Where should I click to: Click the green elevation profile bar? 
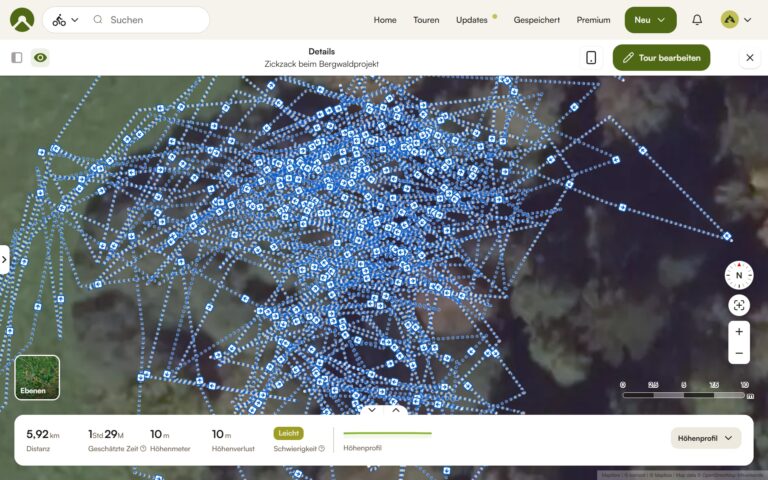(387, 434)
